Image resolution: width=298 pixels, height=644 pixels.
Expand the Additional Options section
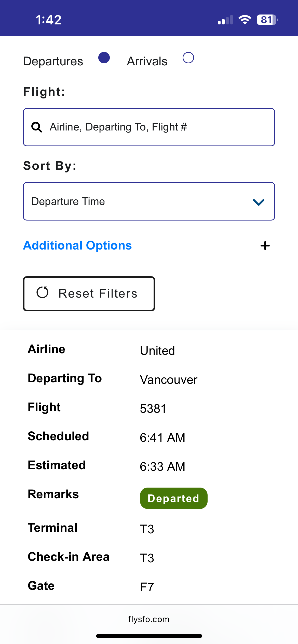(x=77, y=245)
